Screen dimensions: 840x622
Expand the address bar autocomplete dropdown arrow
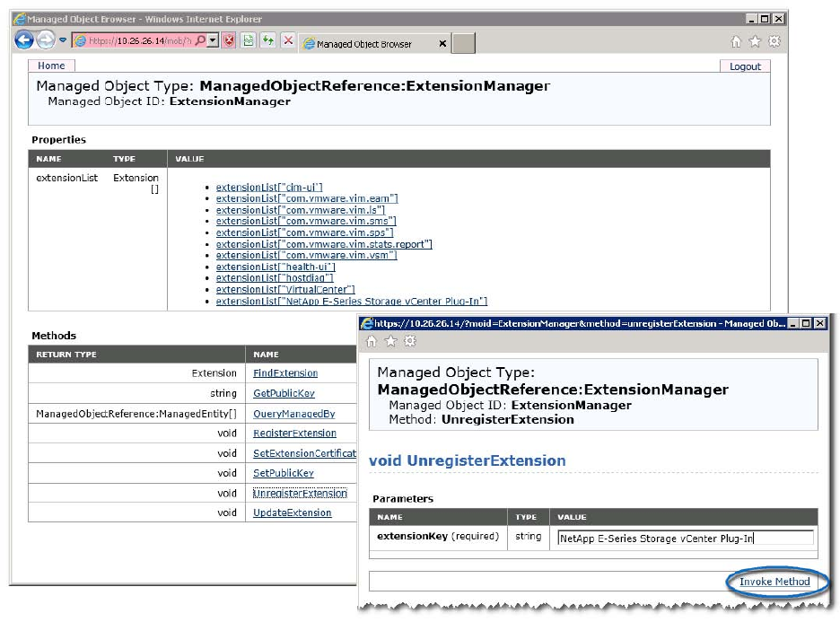pyautogui.click(x=212, y=40)
